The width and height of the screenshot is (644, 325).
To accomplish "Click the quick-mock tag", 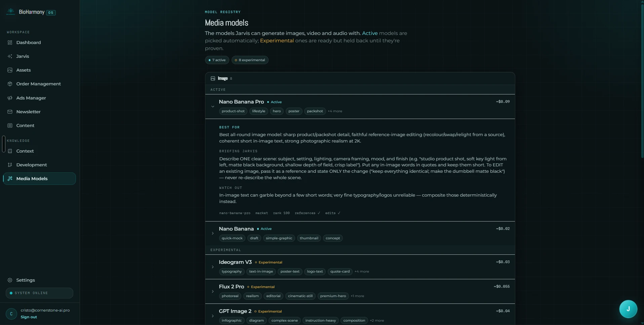I will click(232, 238).
